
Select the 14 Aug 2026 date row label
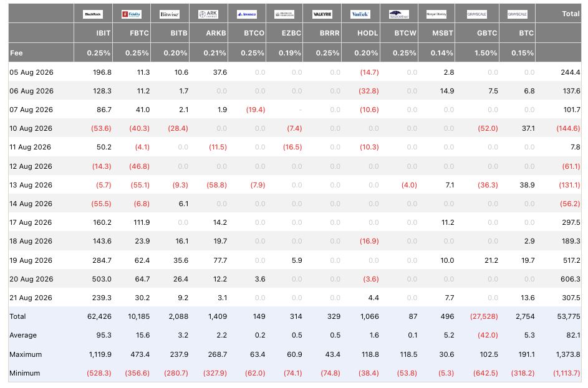[x=31, y=204]
